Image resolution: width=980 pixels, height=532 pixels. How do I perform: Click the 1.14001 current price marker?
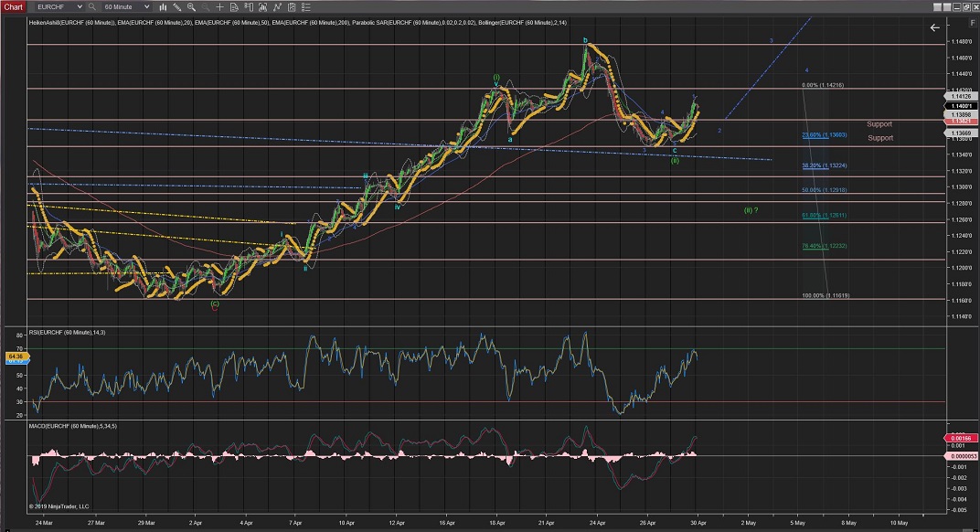(x=960, y=106)
